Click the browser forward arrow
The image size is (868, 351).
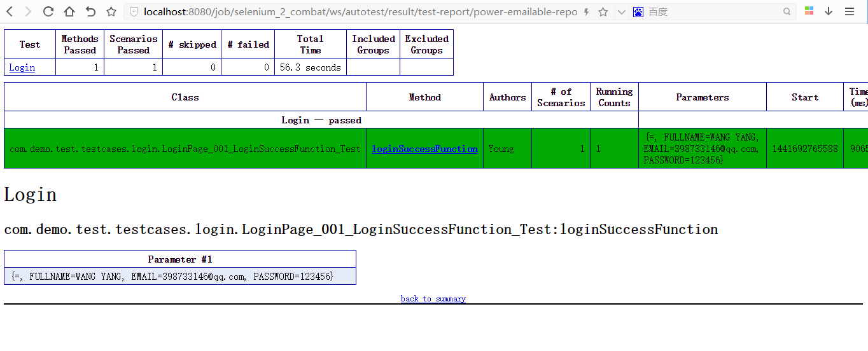tap(28, 11)
